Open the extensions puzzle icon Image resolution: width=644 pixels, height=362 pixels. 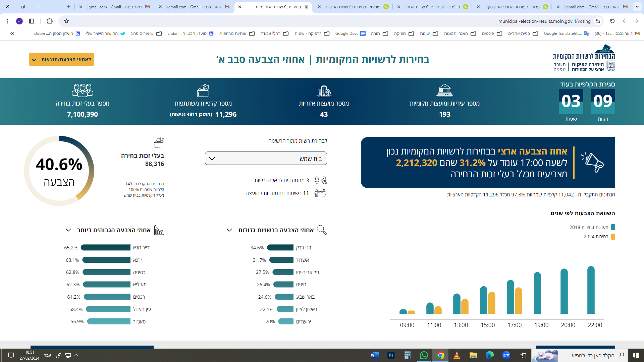click(x=50, y=21)
